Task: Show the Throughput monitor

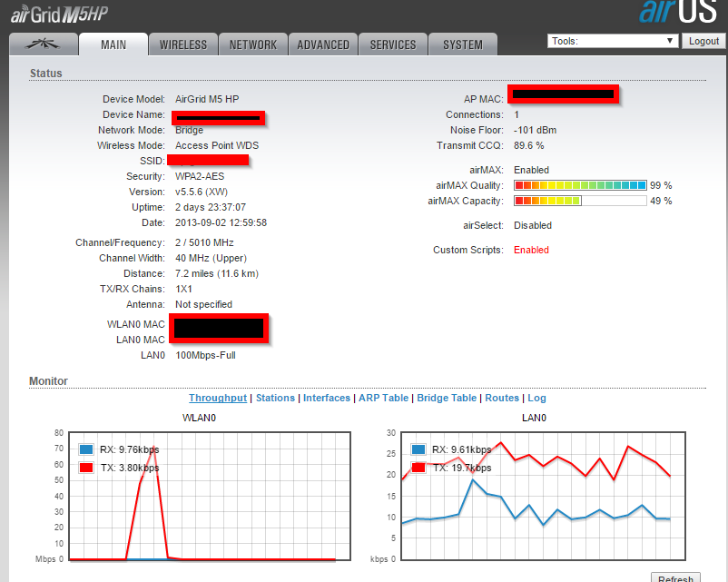Action: click(x=218, y=398)
